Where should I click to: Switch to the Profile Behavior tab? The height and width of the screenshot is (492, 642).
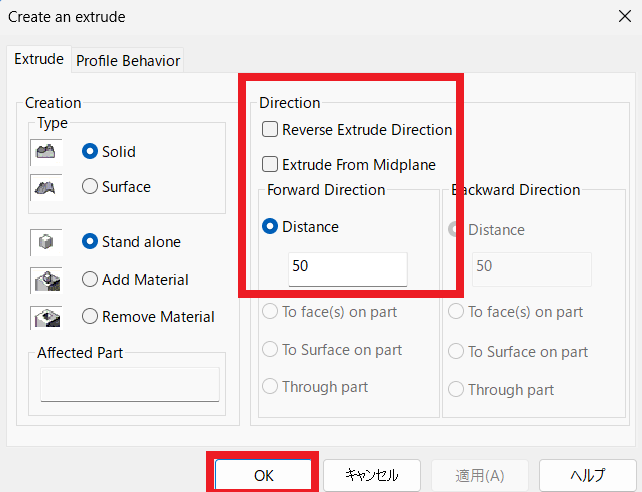click(x=128, y=61)
